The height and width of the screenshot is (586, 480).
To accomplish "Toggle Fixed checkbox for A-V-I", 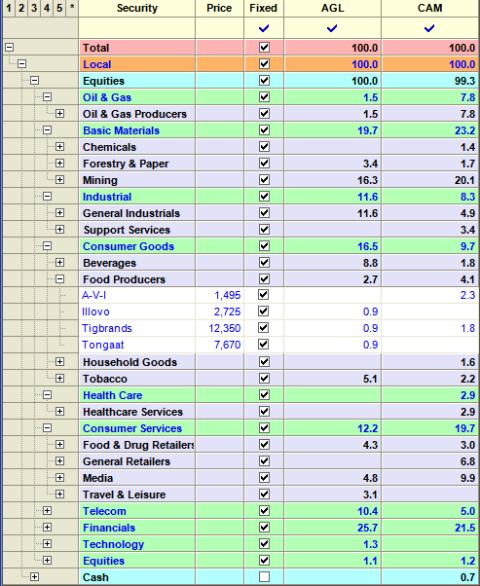I will [x=264, y=295].
